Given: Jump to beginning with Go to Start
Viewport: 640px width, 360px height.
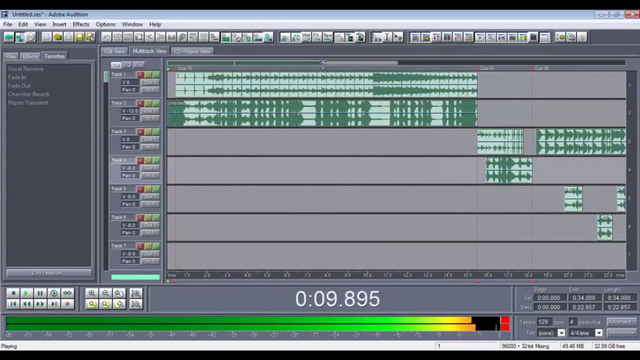Looking at the screenshot, I should (13, 304).
